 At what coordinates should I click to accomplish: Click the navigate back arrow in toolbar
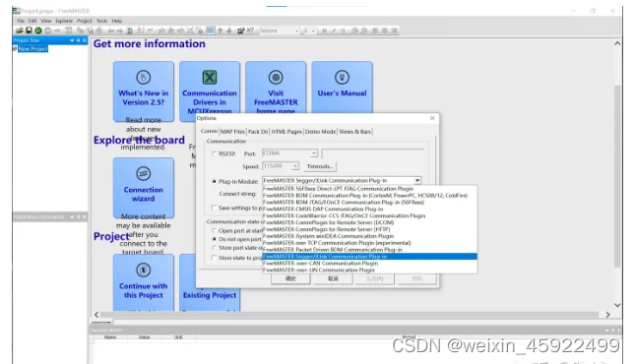point(110,30)
